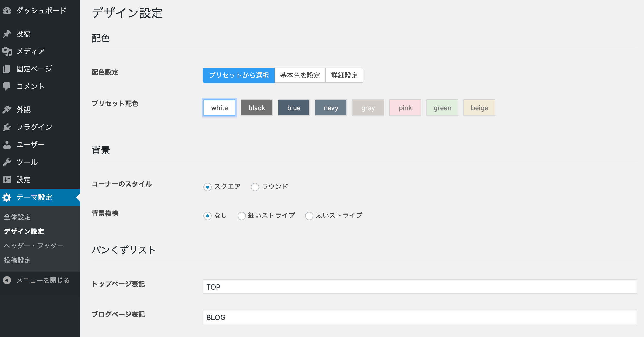
Task: Open 投稿設定 submenu link
Action: pos(17,260)
